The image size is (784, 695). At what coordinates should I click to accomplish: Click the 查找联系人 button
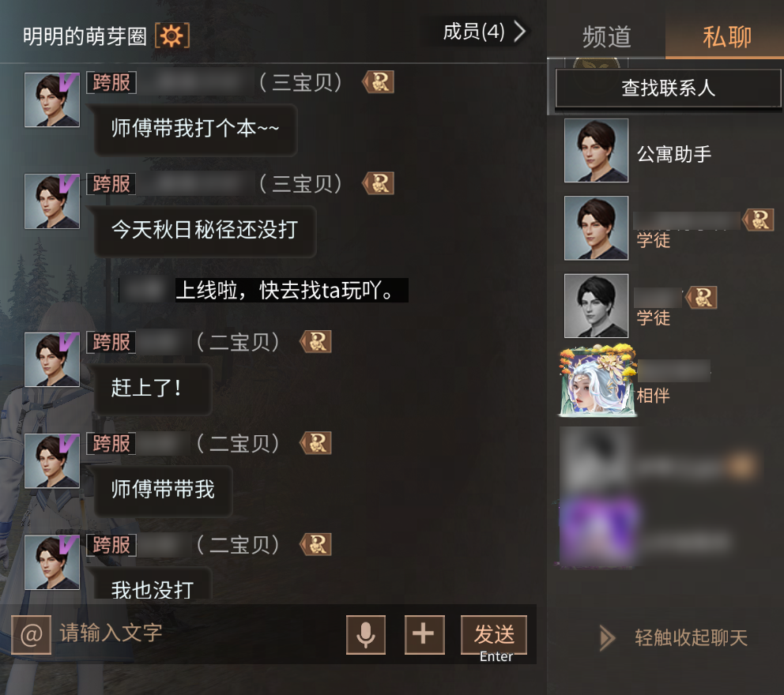coord(668,88)
